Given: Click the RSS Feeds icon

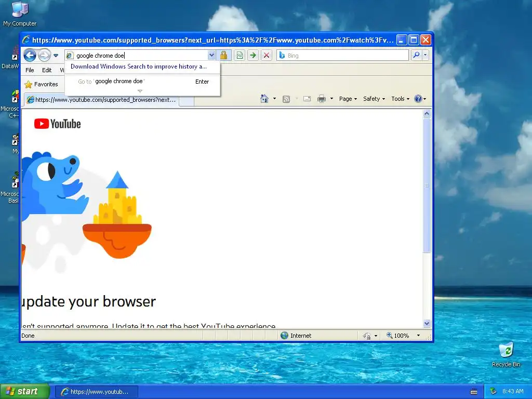Looking at the screenshot, I should 286,99.
